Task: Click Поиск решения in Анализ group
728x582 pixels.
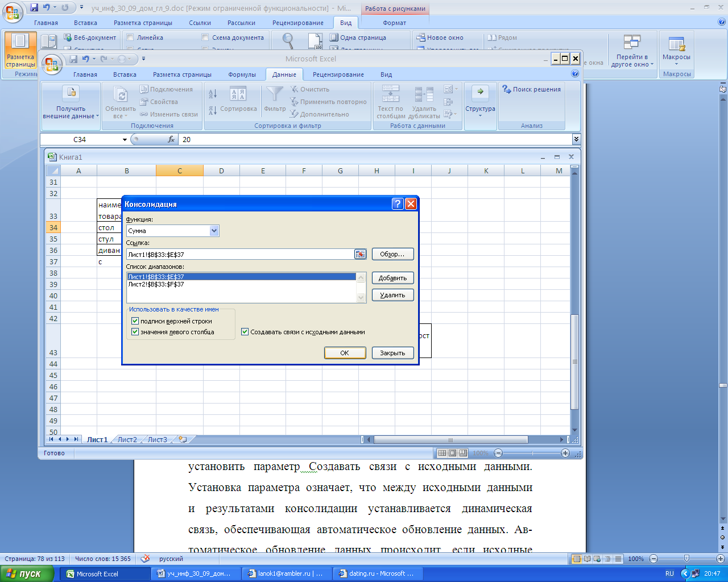Action: [532, 89]
